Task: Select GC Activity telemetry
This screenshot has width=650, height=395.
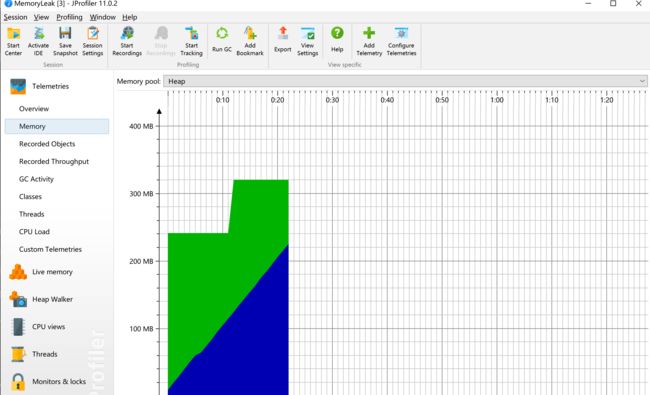Action: [x=36, y=179]
